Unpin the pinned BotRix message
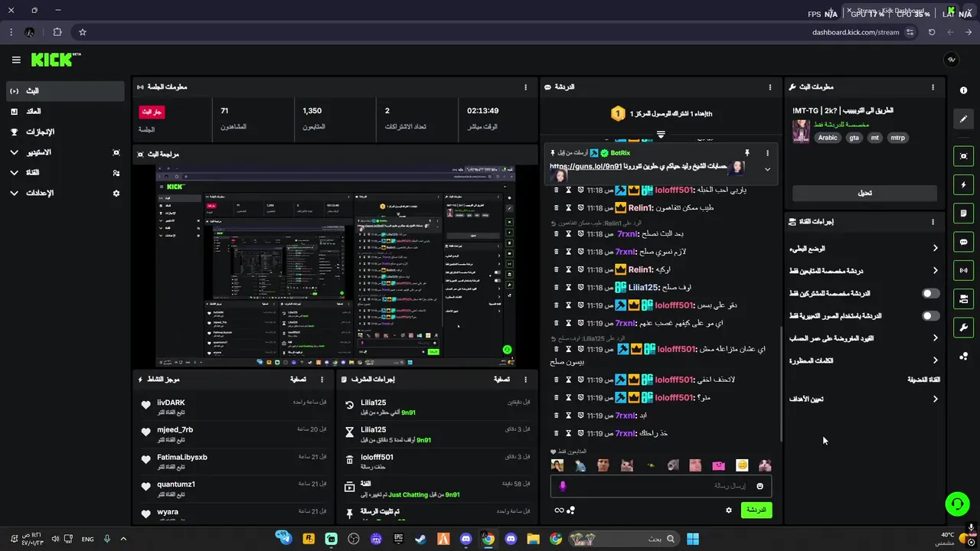980x551 pixels. pyautogui.click(x=746, y=153)
